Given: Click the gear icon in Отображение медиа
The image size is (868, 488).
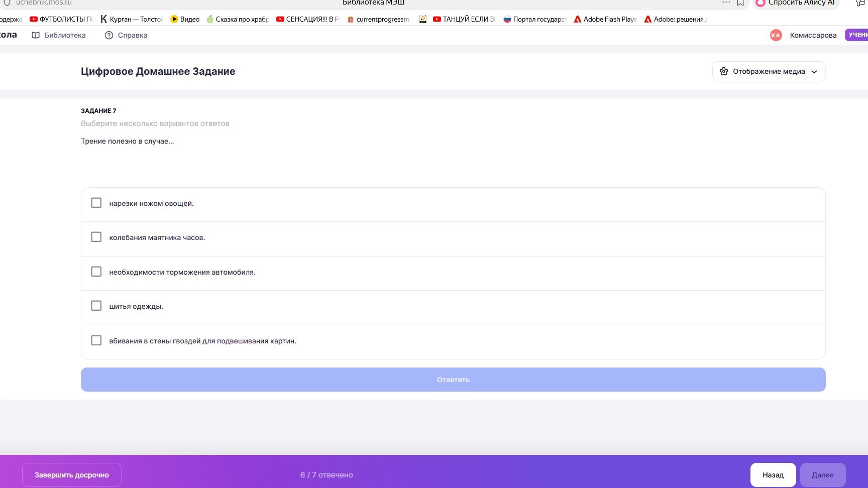Looking at the screenshot, I should tap(724, 71).
